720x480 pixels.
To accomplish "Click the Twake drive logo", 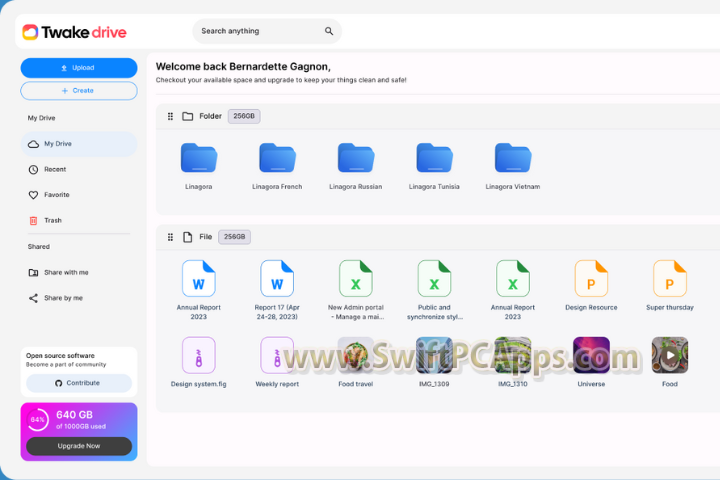I will click(x=74, y=32).
